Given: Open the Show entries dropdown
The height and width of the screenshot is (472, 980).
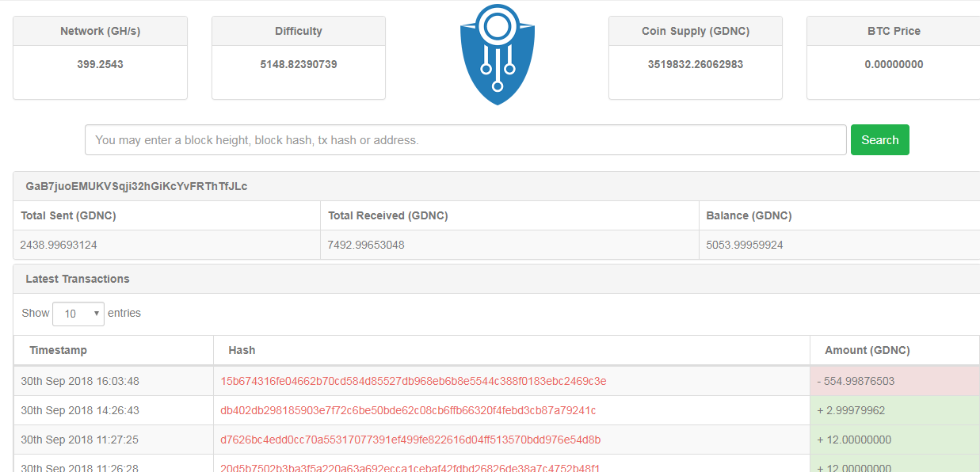Looking at the screenshot, I should pos(78,314).
